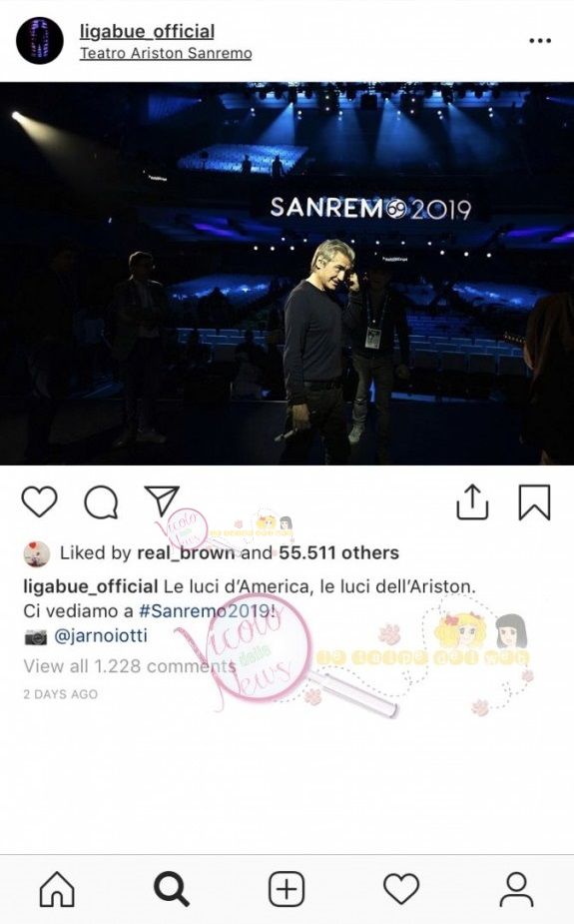This screenshot has height=924, width=574.
Task: Open the Teatro Ariston Sanremo location
Action: click(166, 54)
